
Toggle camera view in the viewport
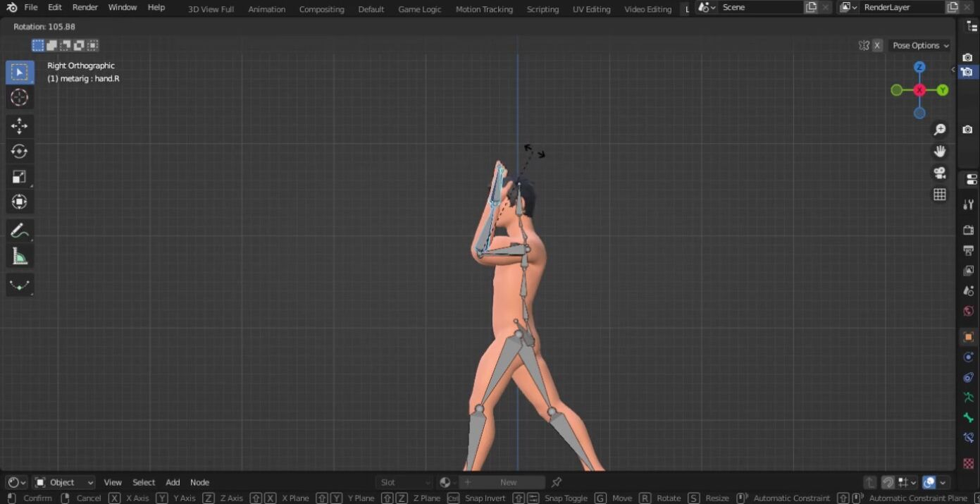point(939,173)
